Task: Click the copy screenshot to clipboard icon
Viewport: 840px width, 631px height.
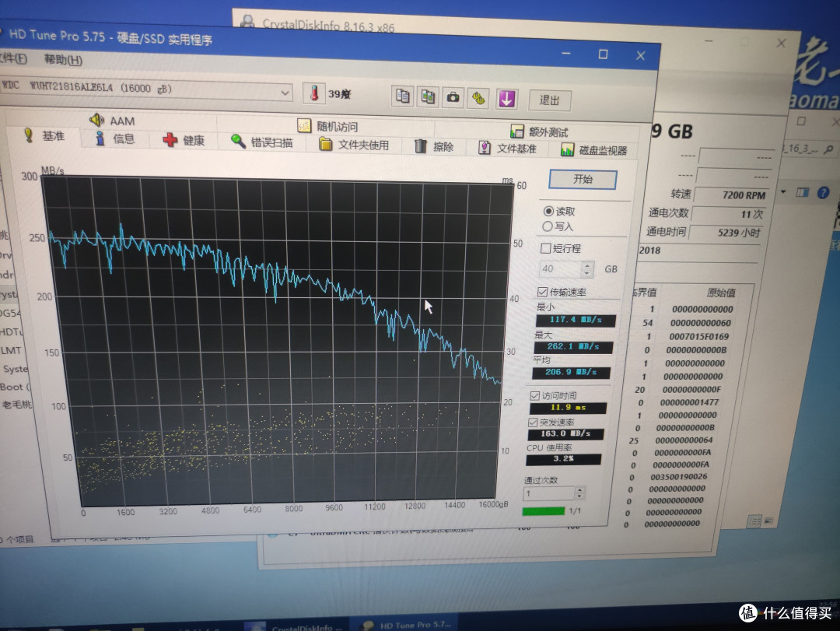Action: click(x=428, y=97)
